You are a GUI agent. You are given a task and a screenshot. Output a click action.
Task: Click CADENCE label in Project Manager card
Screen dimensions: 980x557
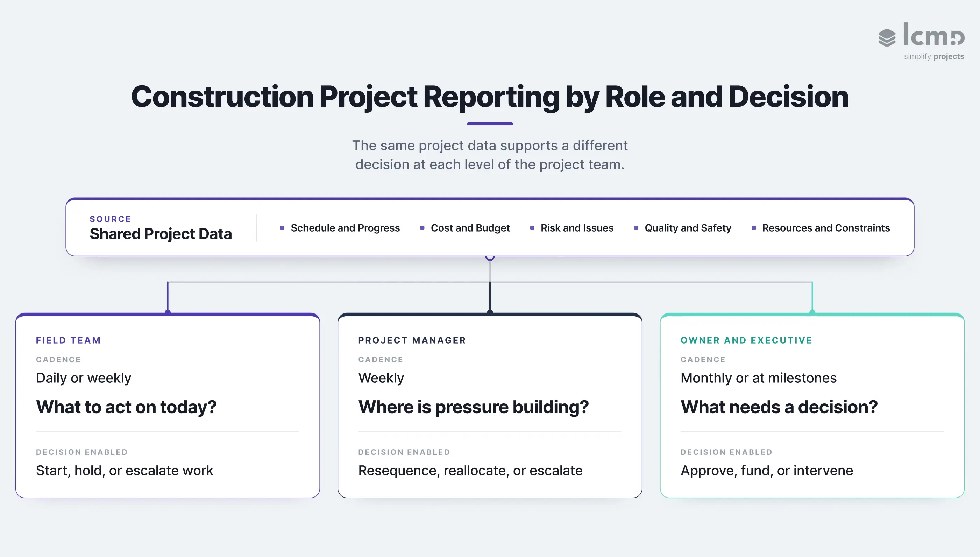[381, 360]
